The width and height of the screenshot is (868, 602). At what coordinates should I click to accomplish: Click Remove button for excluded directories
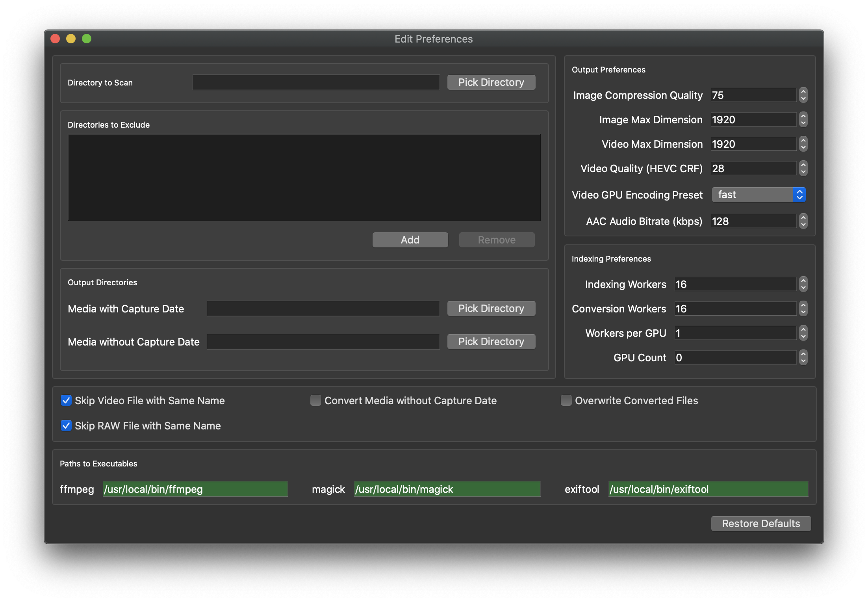497,240
